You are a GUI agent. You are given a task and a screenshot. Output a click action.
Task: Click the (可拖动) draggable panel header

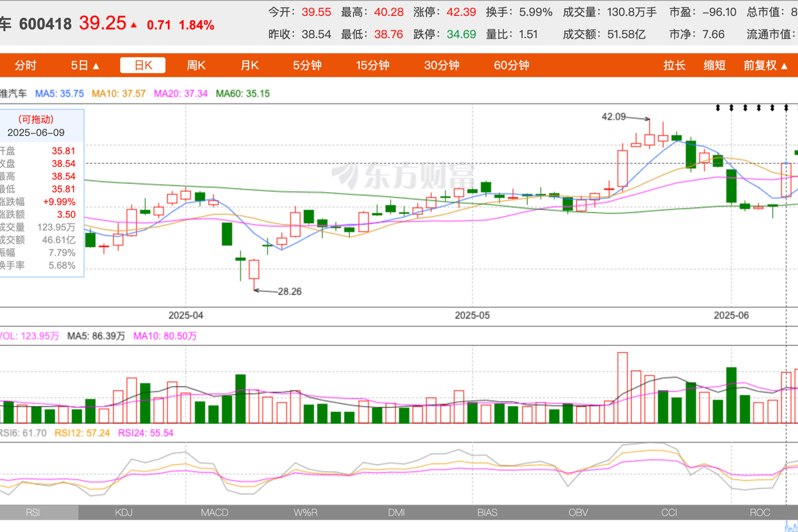(x=36, y=119)
